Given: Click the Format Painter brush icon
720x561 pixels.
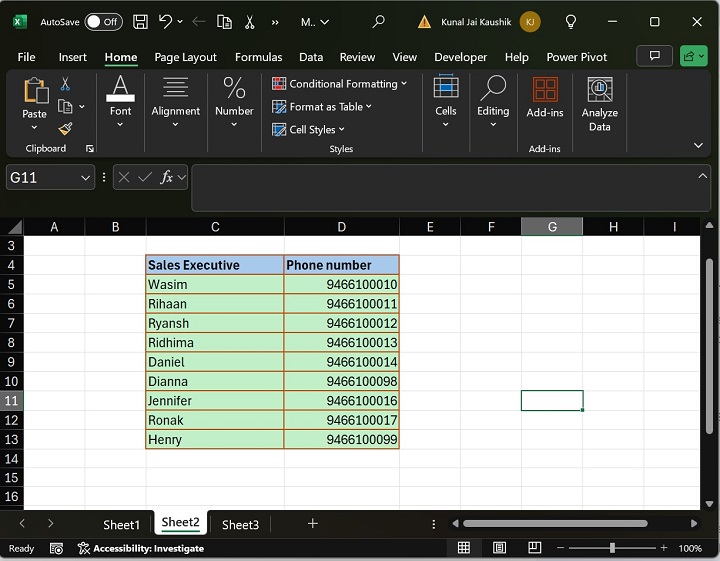Looking at the screenshot, I should [x=65, y=129].
